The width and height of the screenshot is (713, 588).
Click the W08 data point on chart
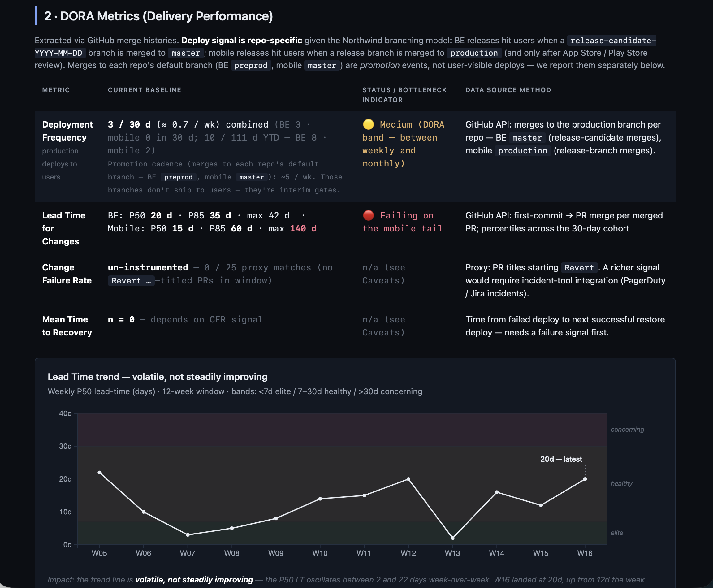click(232, 528)
